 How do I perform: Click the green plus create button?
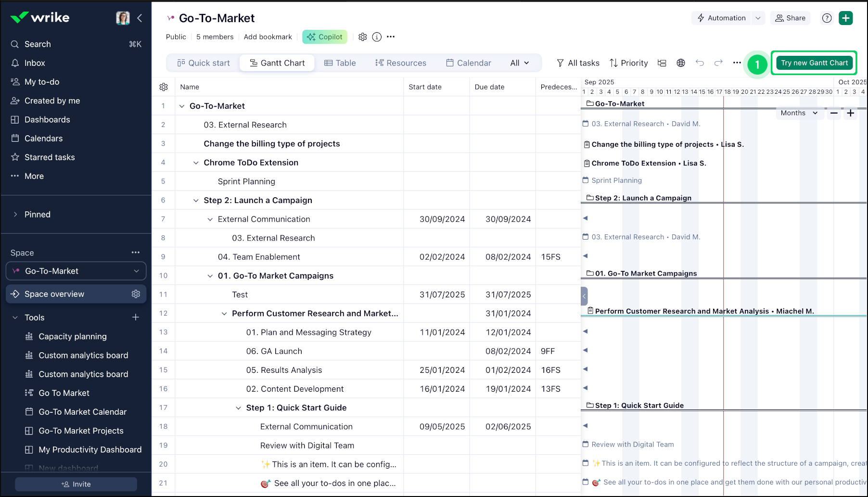click(x=845, y=18)
